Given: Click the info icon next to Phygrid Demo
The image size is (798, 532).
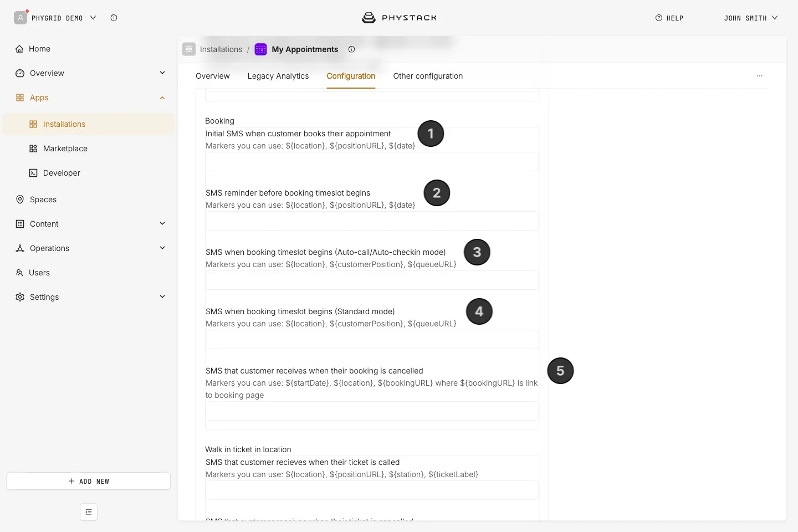Looking at the screenshot, I should coord(114,18).
